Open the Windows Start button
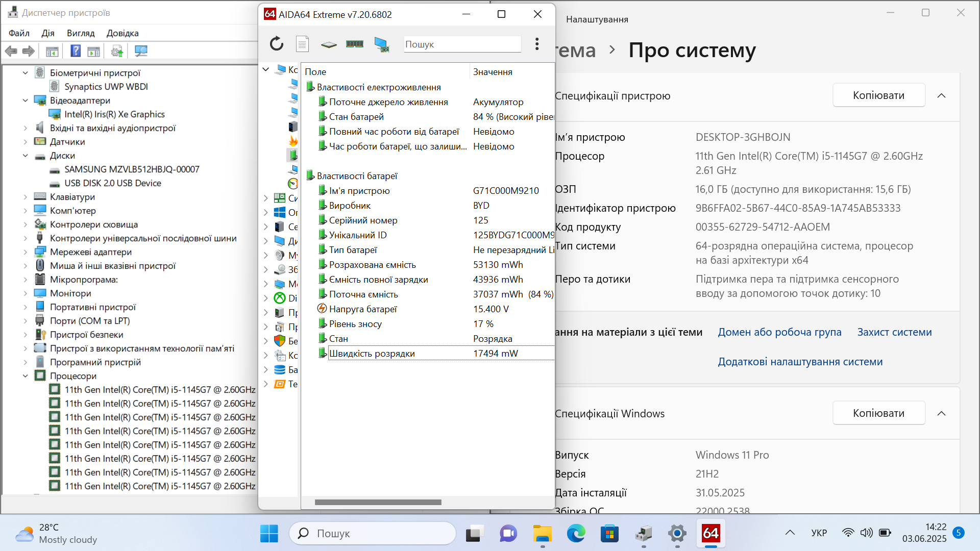Screen dimensions: 980x551 [x=269, y=533]
